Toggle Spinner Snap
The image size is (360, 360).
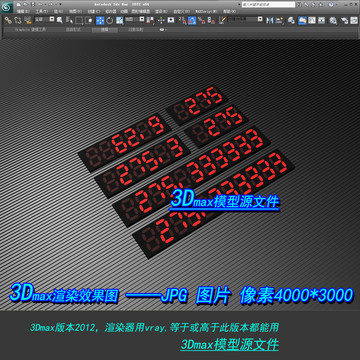click(211, 20)
